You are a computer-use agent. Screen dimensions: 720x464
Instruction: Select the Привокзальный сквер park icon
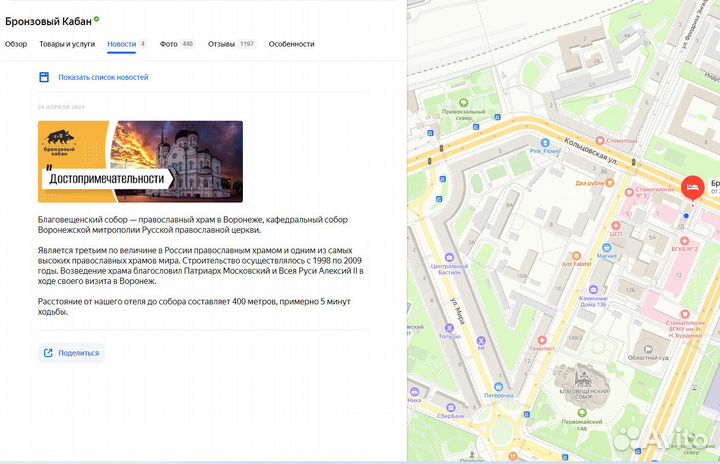point(464,103)
